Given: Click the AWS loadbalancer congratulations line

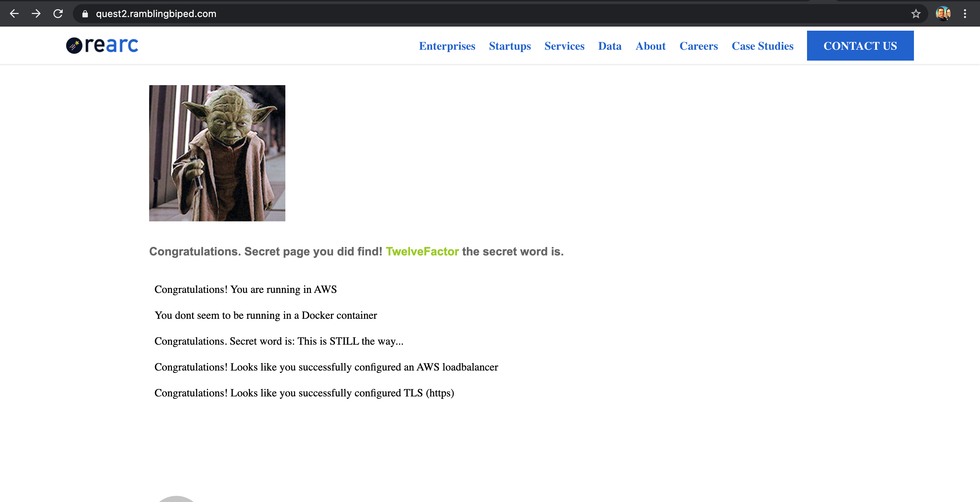Looking at the screenshot, I should (326, 367).
